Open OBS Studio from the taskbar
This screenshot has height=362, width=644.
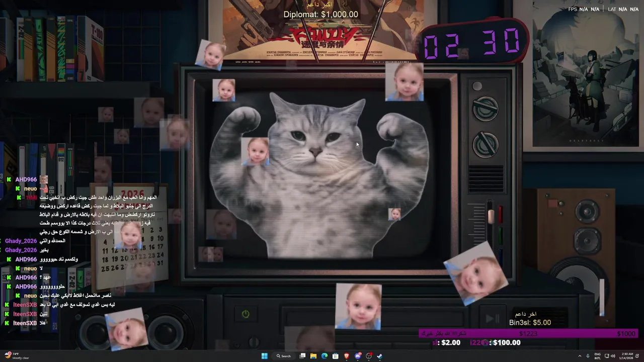pos(369,356)
